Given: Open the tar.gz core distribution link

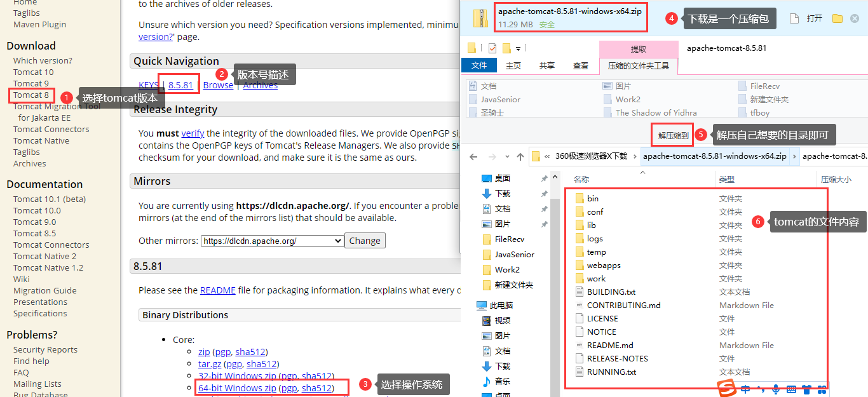Looking at the screenshot, I should [x=210, y=364].
